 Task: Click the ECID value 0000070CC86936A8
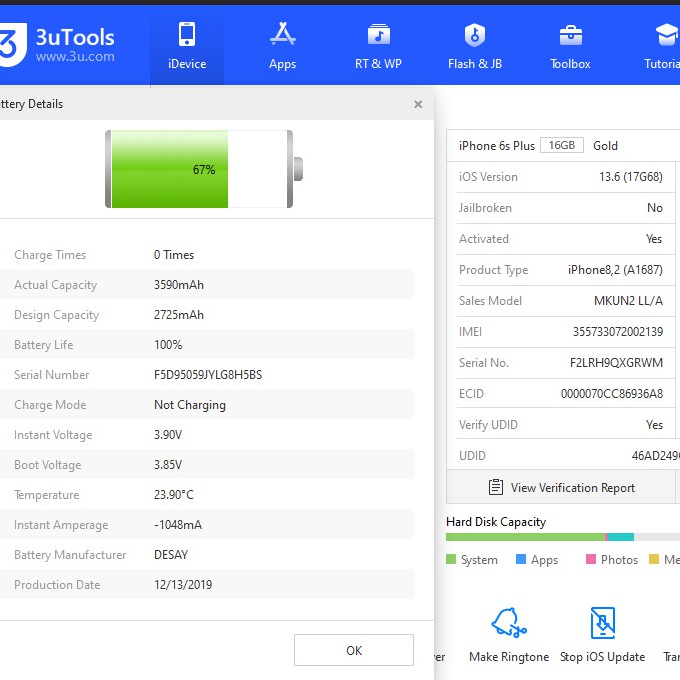pos(612,394)
